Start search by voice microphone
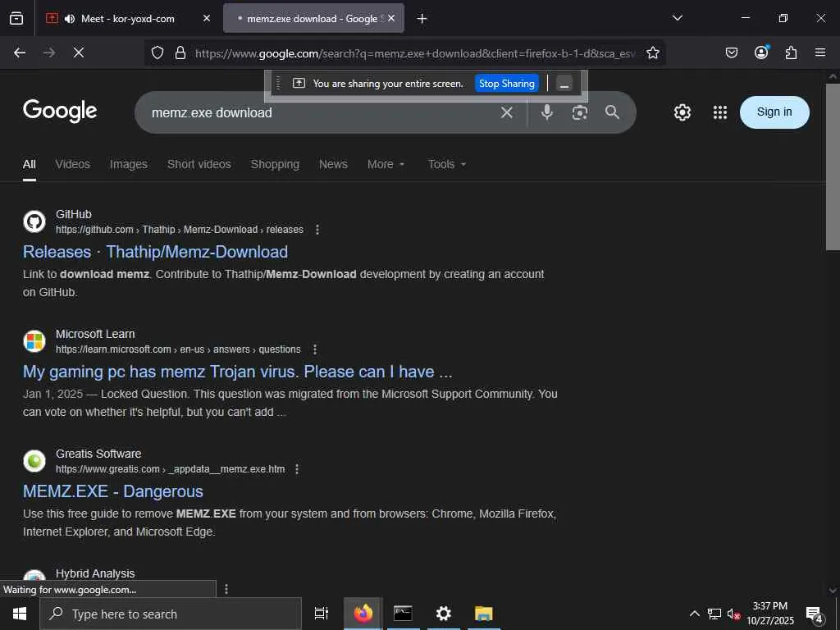 click(x=547, y=112)
